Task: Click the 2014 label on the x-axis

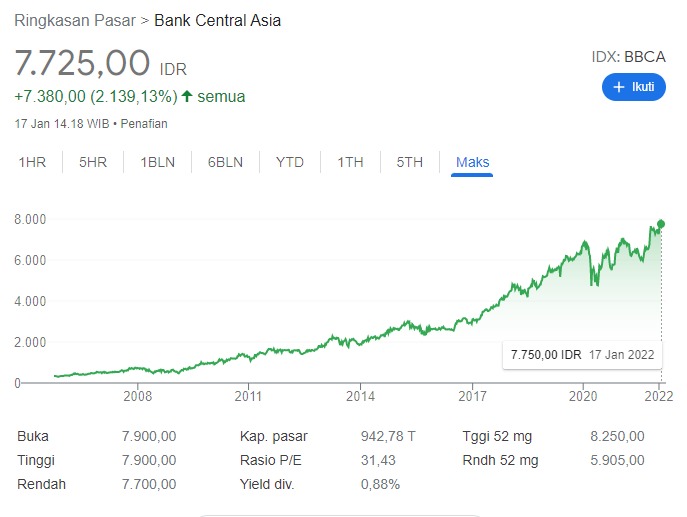Action: tap(360, 396)
